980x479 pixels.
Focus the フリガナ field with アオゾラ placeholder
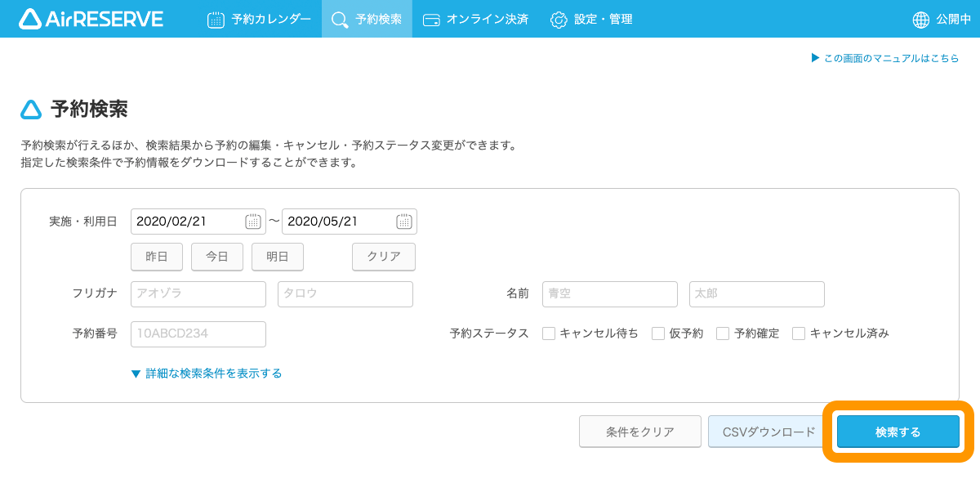point(198,294)
